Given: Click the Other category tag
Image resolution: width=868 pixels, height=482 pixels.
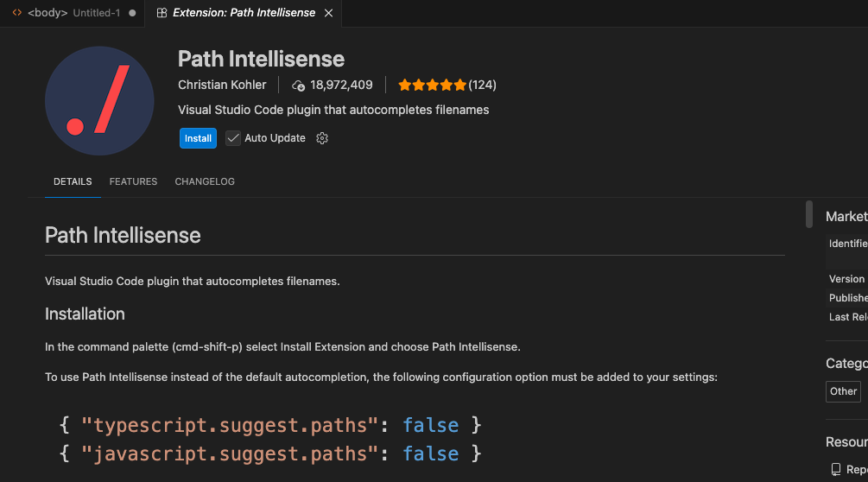Looking at the screenshot, I should 843,391.
